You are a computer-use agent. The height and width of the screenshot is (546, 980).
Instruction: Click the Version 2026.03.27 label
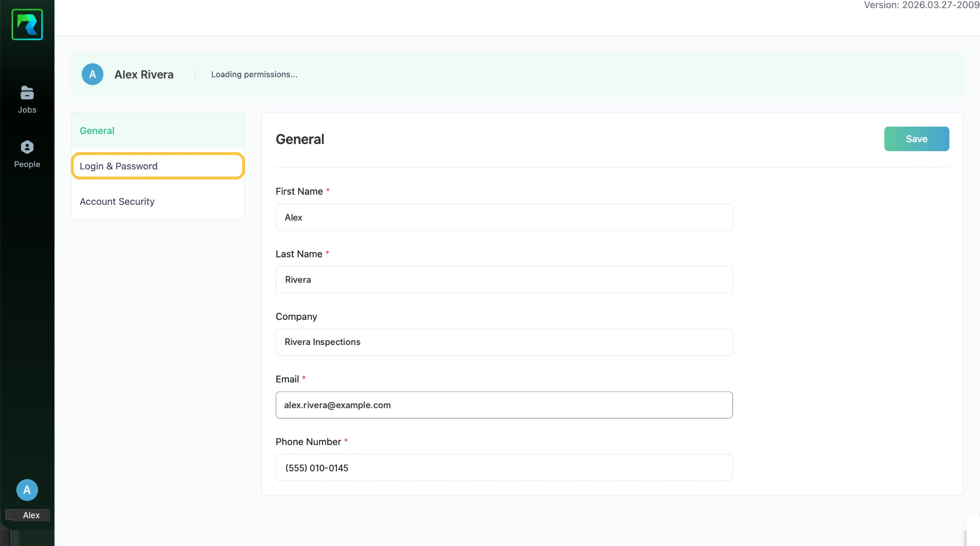[x=922, y=5]
